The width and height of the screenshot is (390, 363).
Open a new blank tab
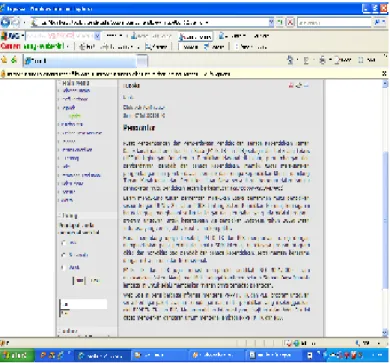pyautogui.click(x=142, y=61)
